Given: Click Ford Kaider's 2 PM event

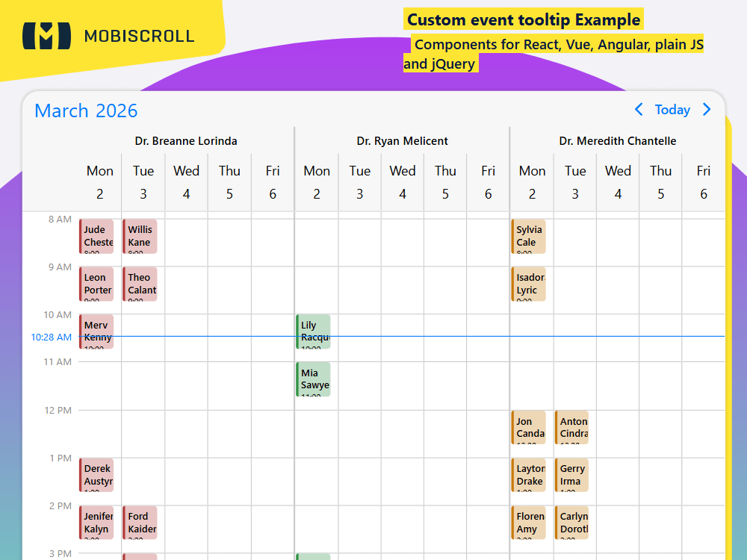Looking at the screenshot, I should tap(140, 523).
